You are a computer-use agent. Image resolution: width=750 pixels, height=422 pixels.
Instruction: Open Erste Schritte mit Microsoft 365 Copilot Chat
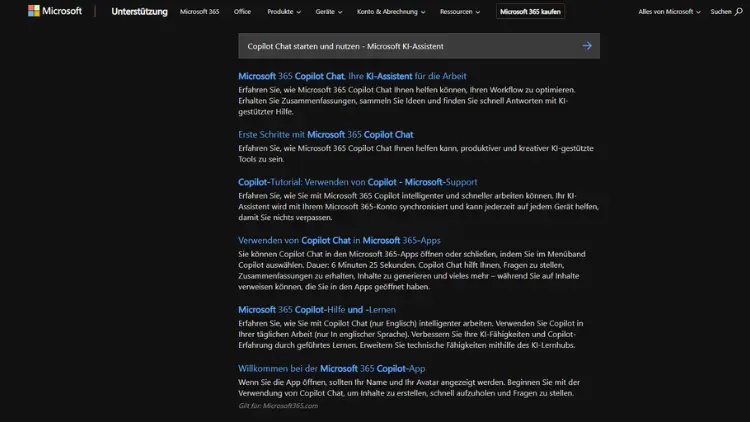[326, 134]
